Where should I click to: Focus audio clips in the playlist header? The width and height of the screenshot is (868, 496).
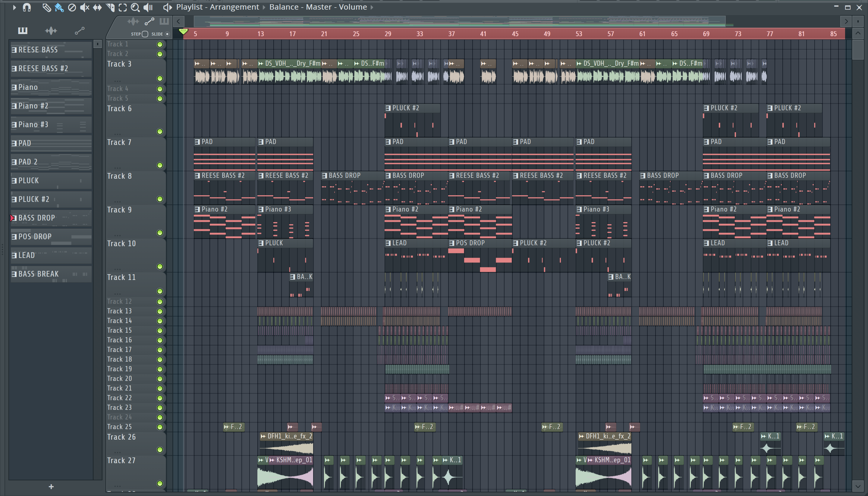133,21
